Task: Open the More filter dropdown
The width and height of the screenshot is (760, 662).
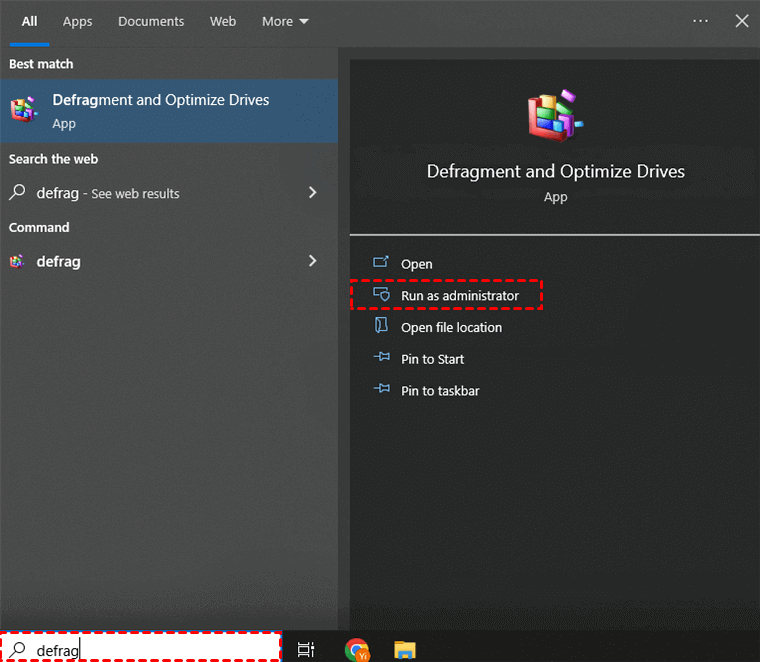Action: (x=285, y=21)
